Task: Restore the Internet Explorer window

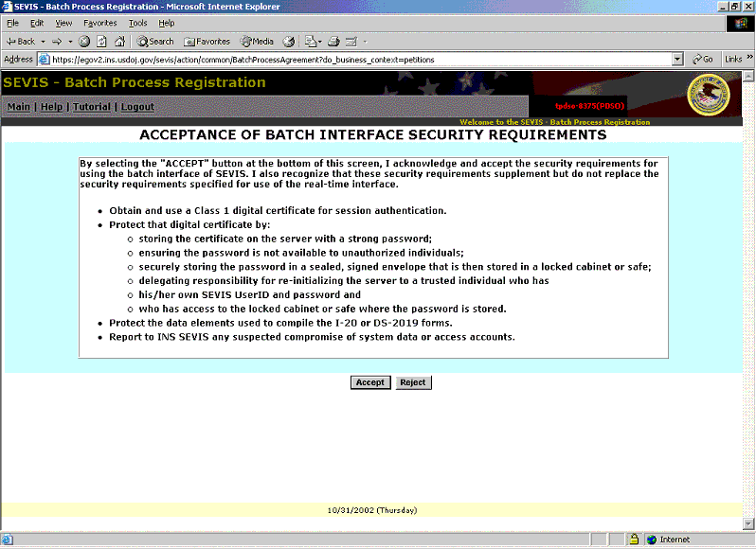Action: pyautogui.click(x=734, y=7)
